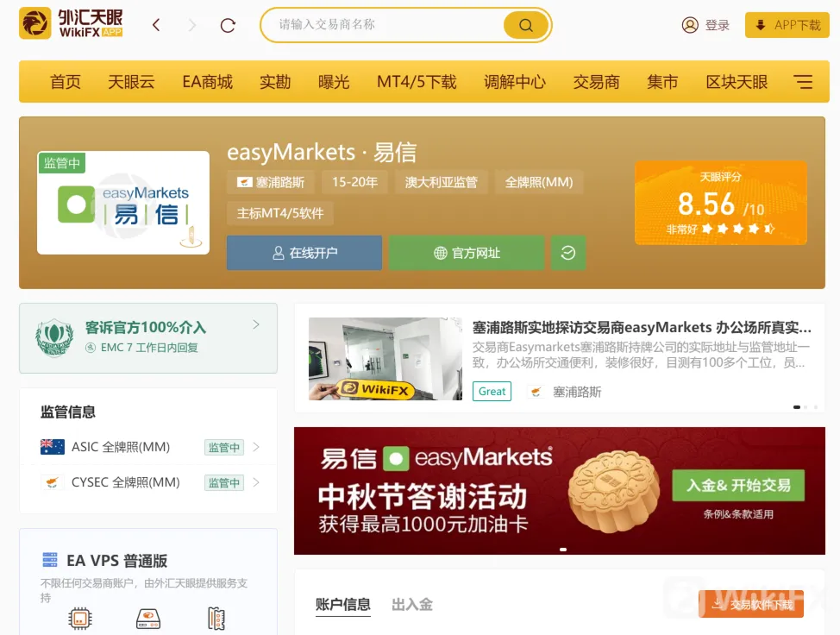Viewport: 840px width, 635px height.
Task: Reload the page with refresh icon
Action: 228,25
